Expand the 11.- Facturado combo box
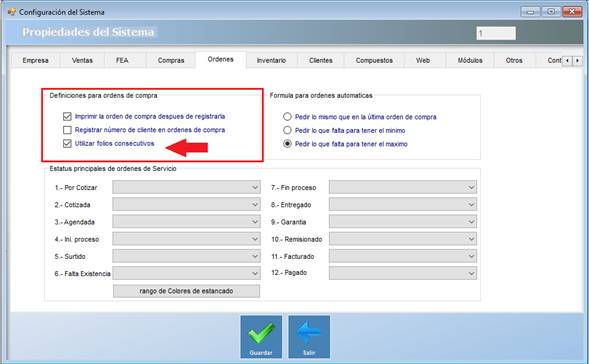This screenshot has width=589, height=364. 403,256
